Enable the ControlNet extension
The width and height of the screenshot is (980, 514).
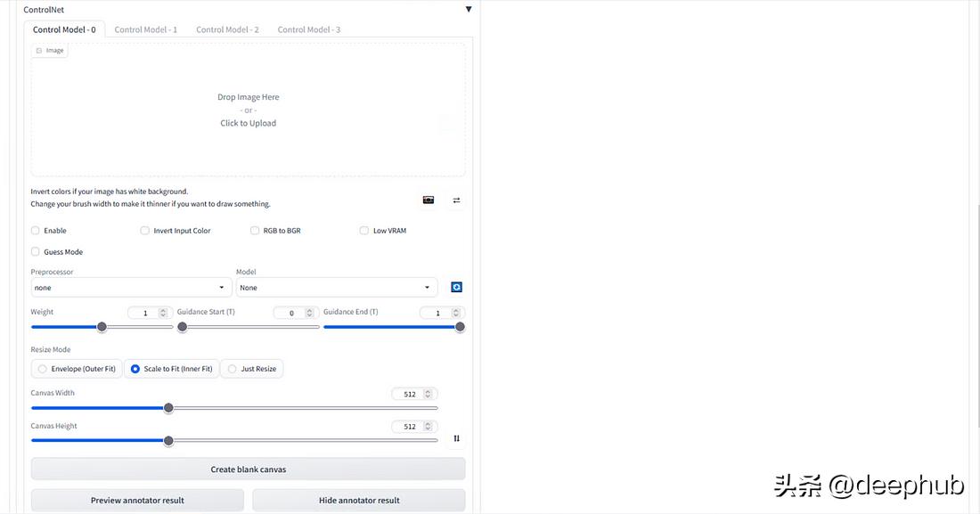(35, 230)
